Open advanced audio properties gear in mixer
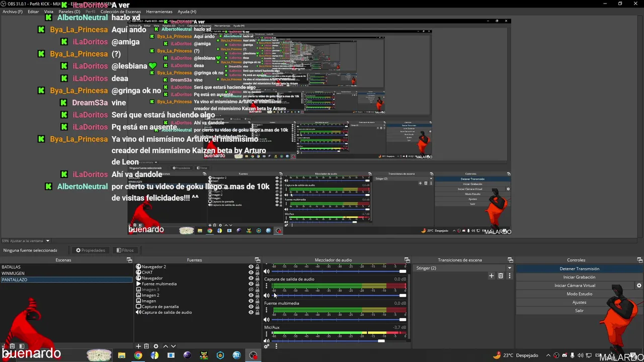 pos(267,346)
